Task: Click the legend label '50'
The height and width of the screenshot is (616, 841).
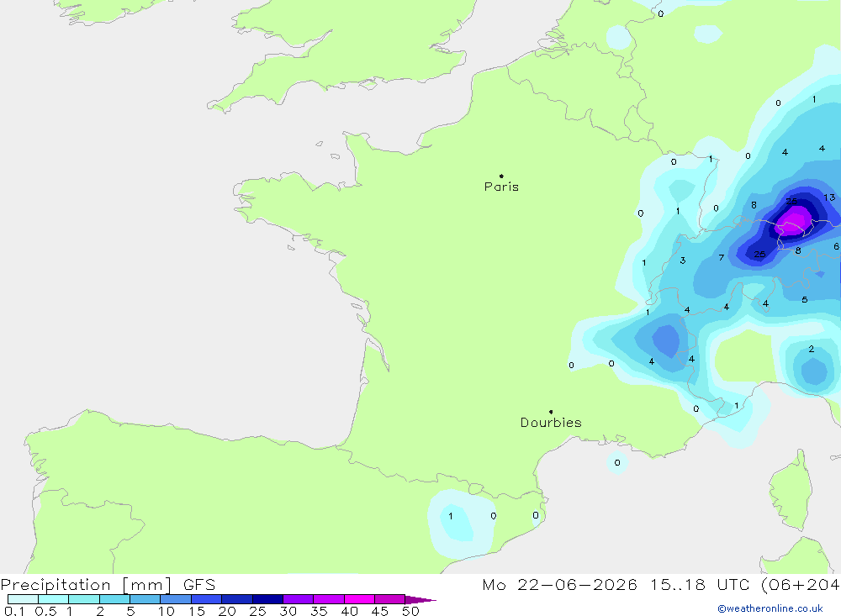Action: [x=411, y=611]
